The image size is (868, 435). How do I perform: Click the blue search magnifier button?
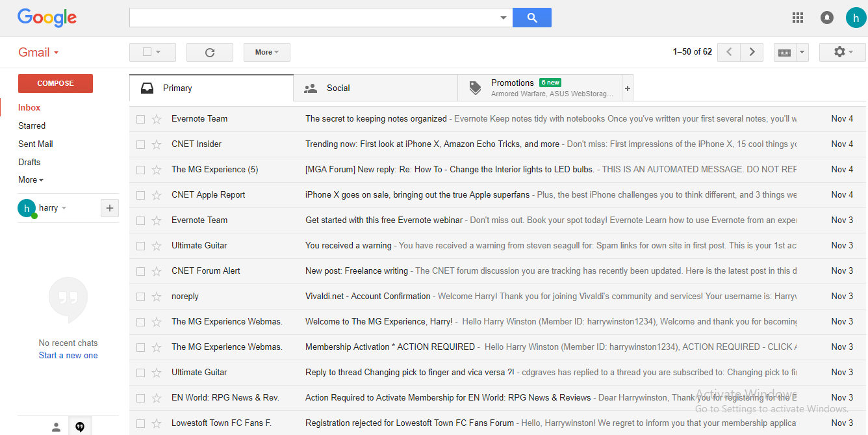[532, 18]
